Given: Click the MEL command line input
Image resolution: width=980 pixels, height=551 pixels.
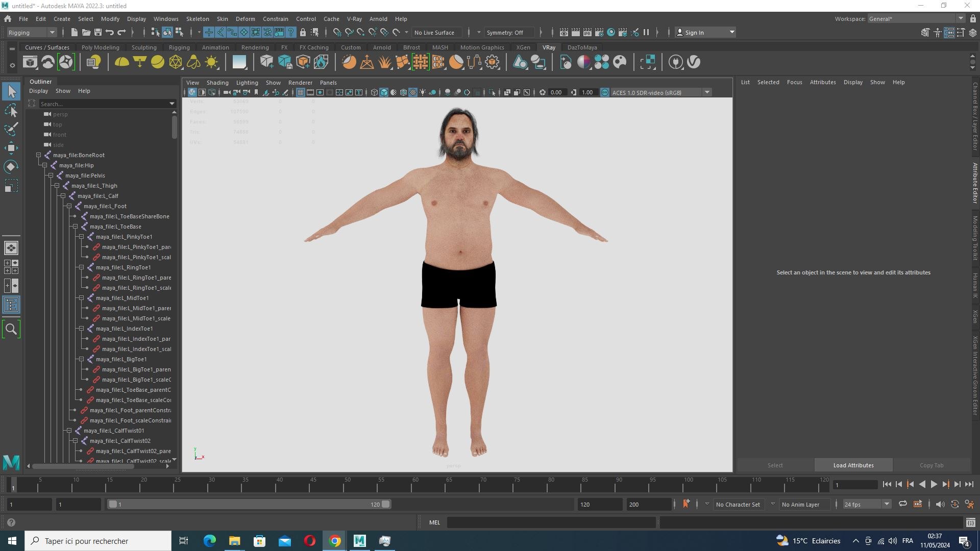Looking at the screenshot, I should [551, 522].
